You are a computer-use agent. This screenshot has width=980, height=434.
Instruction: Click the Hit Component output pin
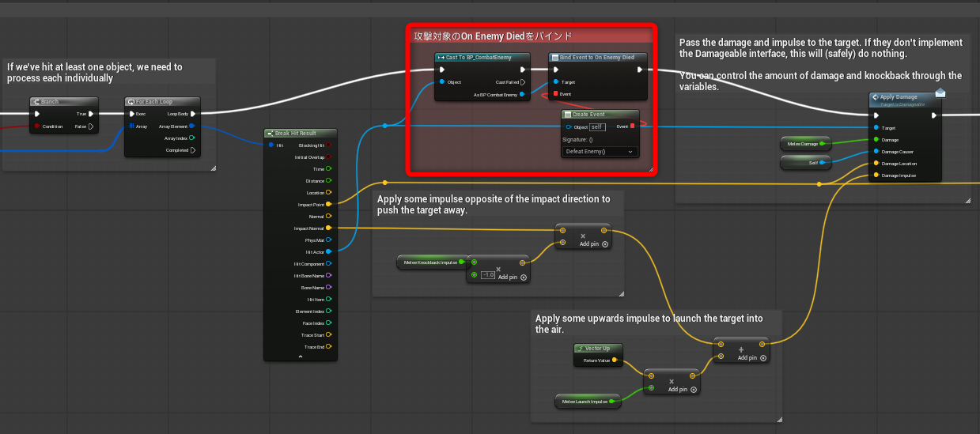pyautogui.click(x=328, y=264)
